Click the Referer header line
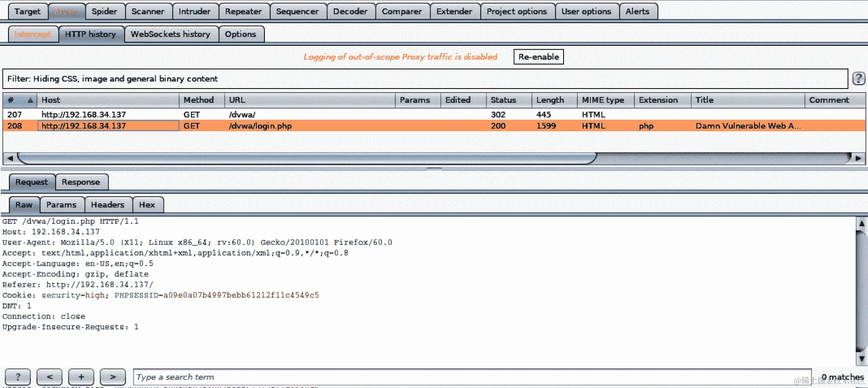This screenshot has width=868, height=388. tap(77, 285)
